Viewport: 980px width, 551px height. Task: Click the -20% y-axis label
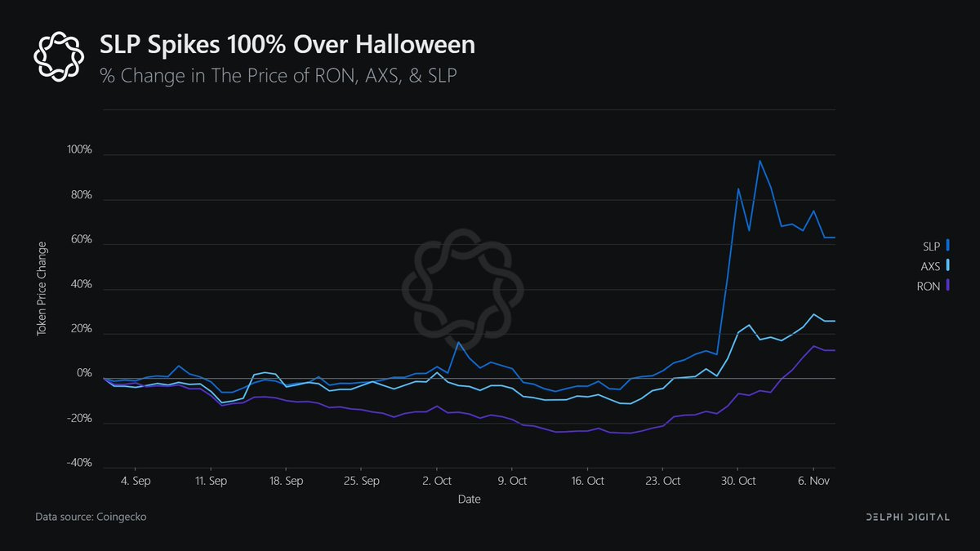(80, 419)
